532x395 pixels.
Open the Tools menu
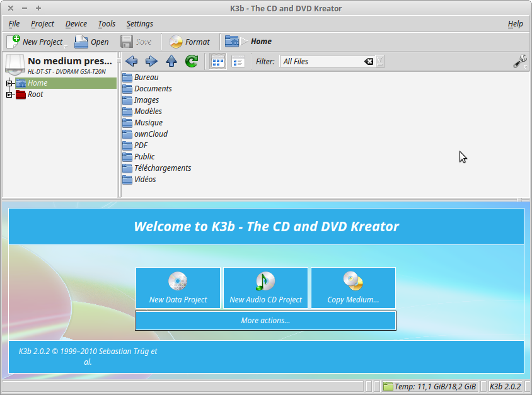click(107, 24)
